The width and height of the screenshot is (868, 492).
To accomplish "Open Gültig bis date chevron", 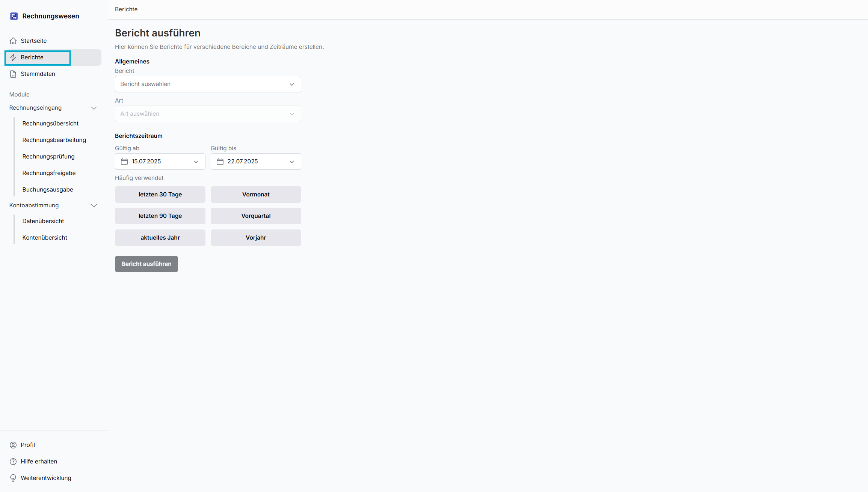I will pos(292,162).
